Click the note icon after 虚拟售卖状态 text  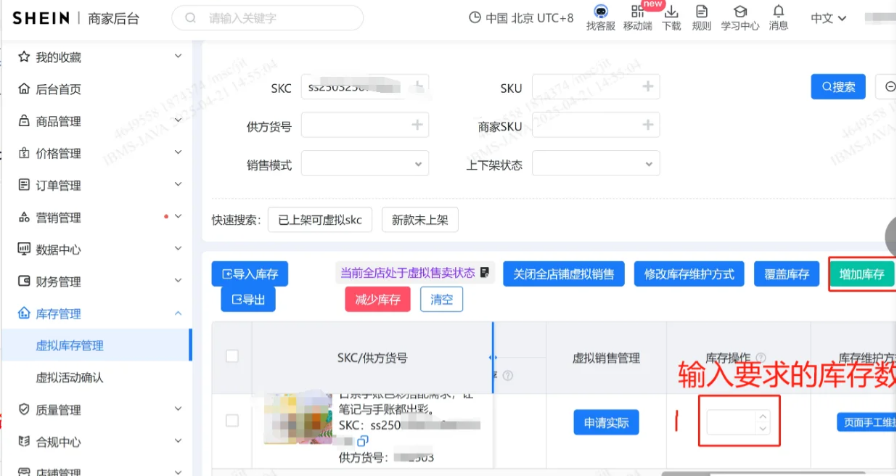[485, 273]
